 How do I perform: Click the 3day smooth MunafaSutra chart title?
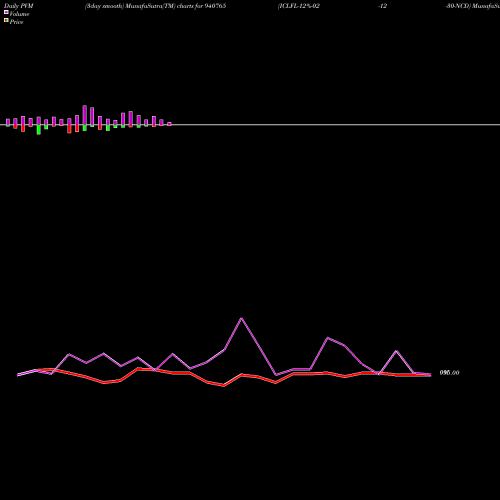(155, 6)
